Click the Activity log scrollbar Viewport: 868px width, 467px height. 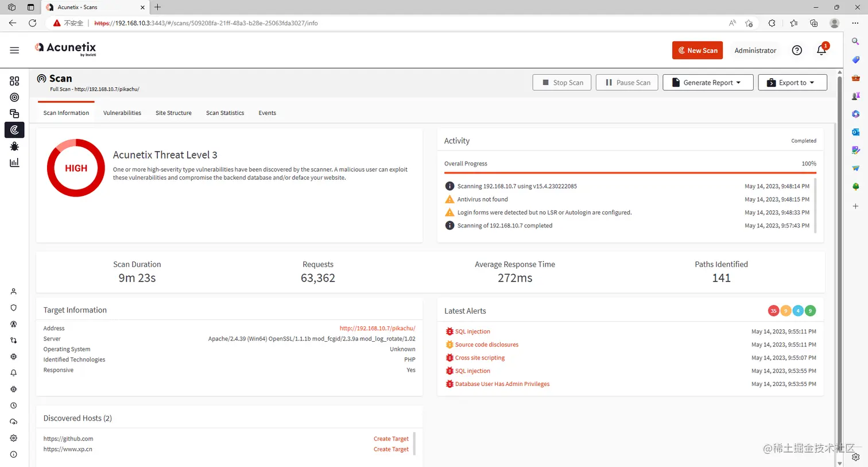tap(815, 205)
